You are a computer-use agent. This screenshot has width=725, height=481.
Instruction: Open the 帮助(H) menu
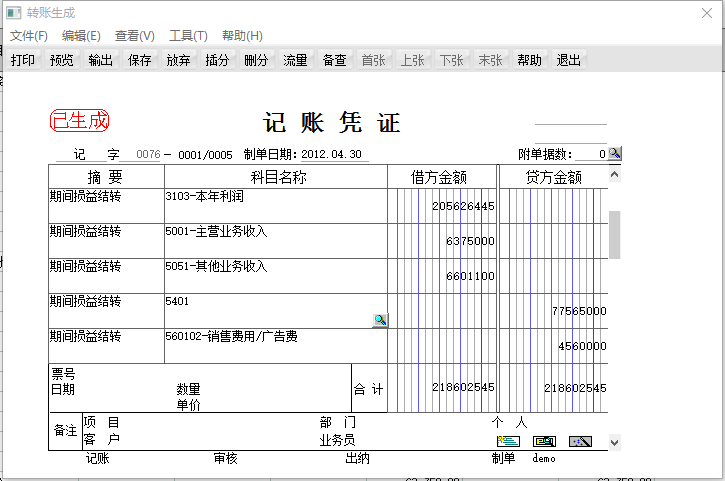click(242, 36)
